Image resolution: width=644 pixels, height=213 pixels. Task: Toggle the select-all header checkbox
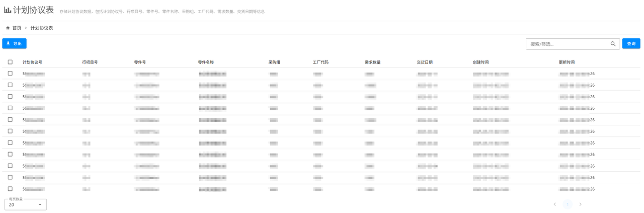[10, 62]
